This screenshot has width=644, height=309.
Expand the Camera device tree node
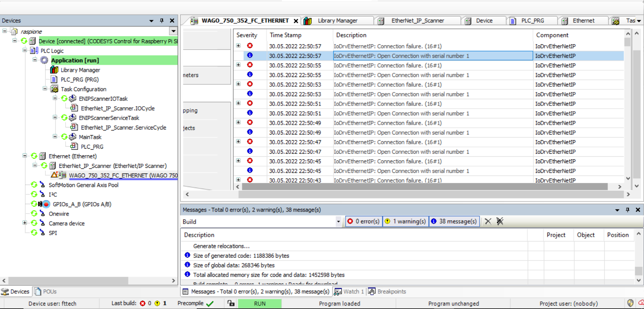pyautogui.click(x=25, y=223)
